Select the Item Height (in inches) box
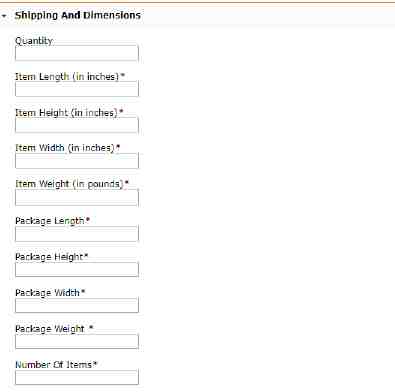Image resolution: width=395 pixels, height=392 pixels. [x=77, y=125]
